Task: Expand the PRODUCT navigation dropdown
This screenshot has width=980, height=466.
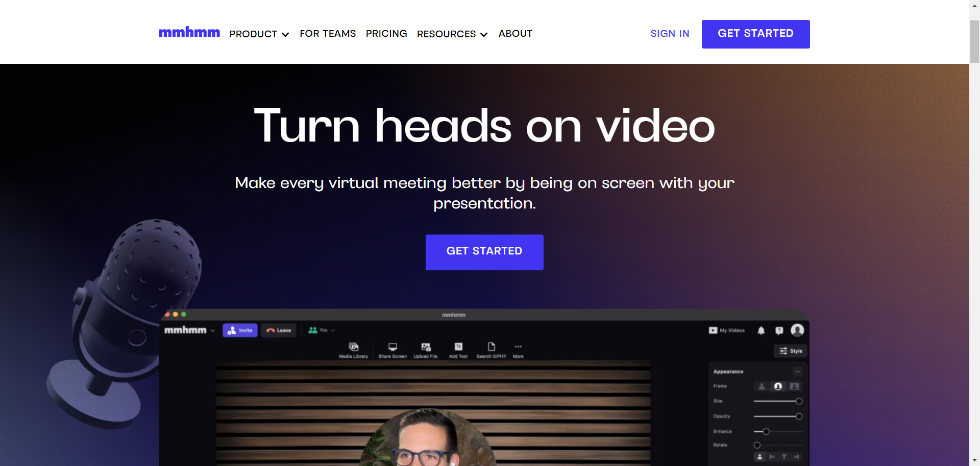Action: pos(259,34)
